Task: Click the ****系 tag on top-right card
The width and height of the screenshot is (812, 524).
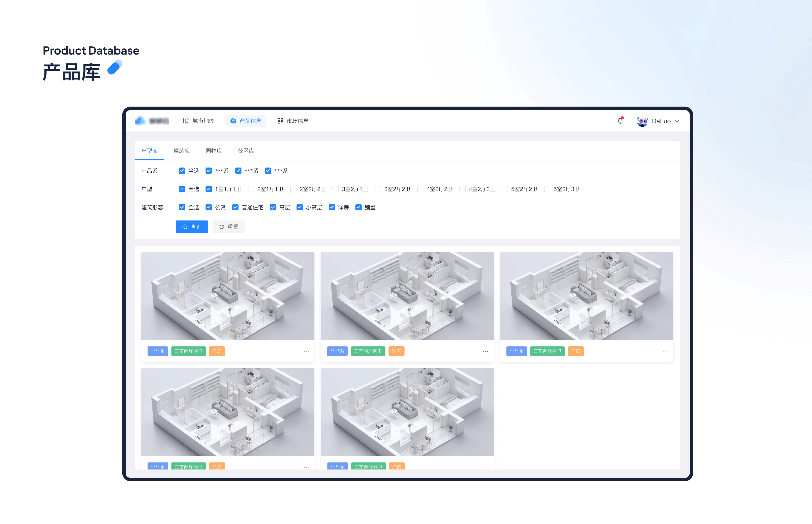Action: click(x=517, y=351)
